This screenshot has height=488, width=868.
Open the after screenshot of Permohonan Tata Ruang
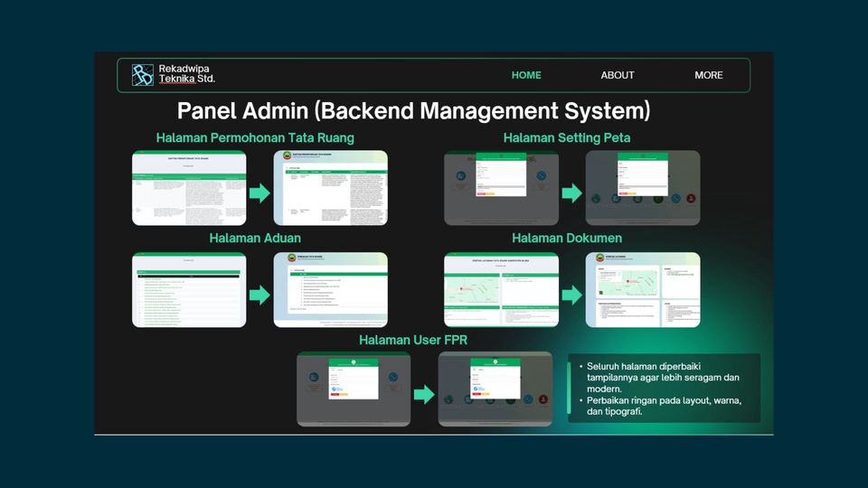(x=330, y=188)
